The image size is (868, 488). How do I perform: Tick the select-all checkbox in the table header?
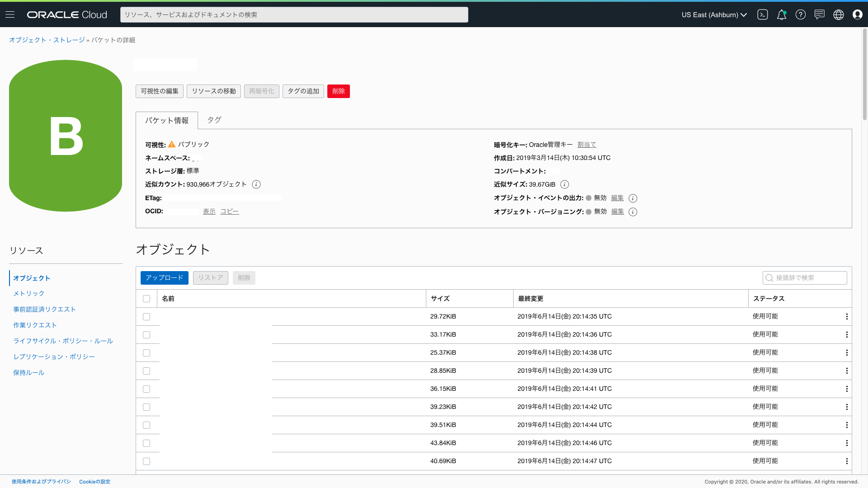point(146,299)
